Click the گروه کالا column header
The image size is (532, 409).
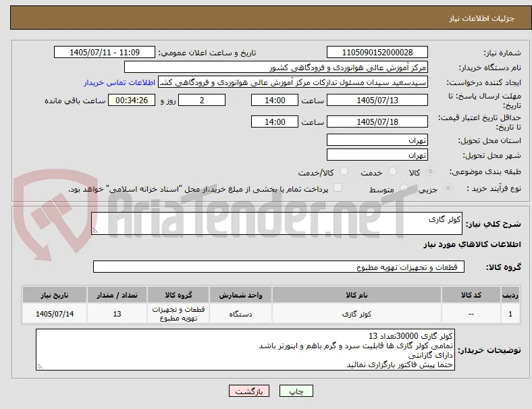coord(178,295)
